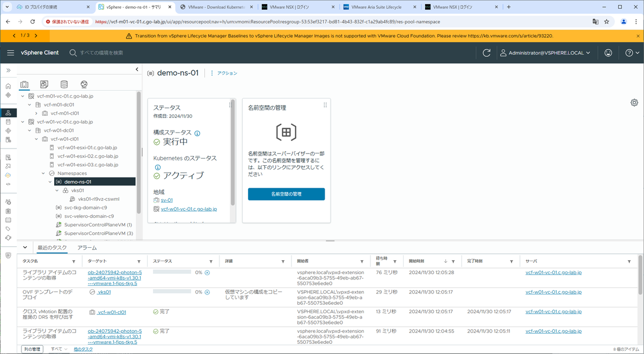Screen dimensions: 644x354
Task: Select the VMs and Templates inventory tab
Action: point(44,84)
